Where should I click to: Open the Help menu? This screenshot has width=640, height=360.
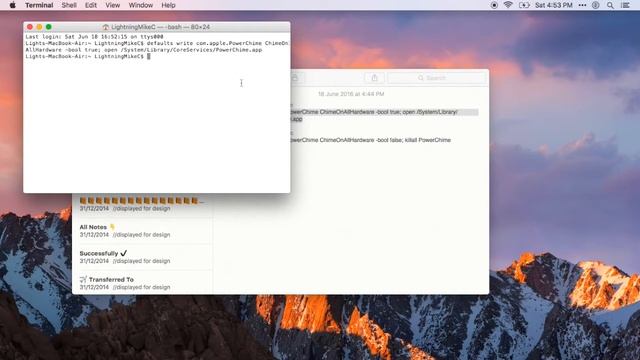point(168,5)
